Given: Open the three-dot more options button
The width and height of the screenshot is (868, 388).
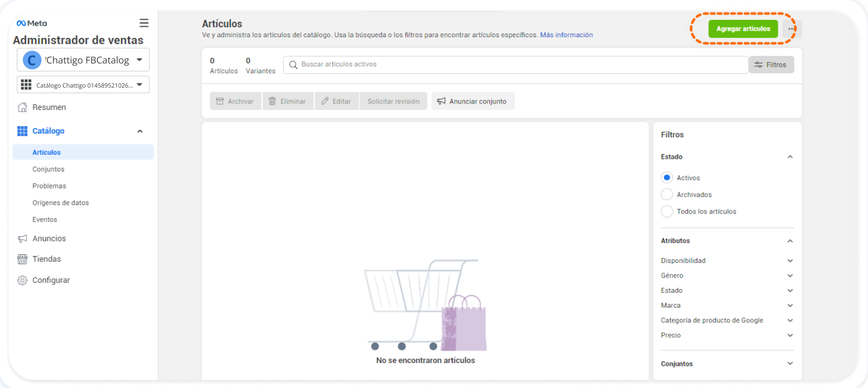Looking at the screenshot, I should [x=791, y=29].
